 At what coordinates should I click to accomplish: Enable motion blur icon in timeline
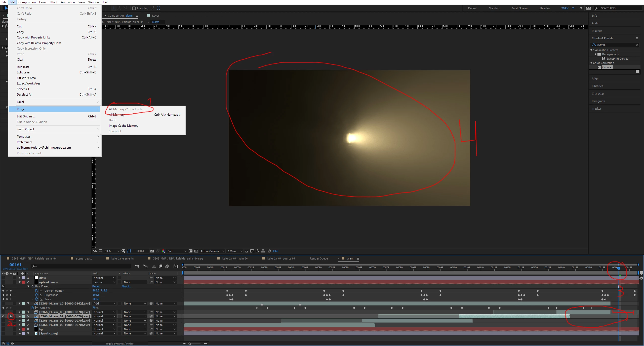(x=167, y=266)
